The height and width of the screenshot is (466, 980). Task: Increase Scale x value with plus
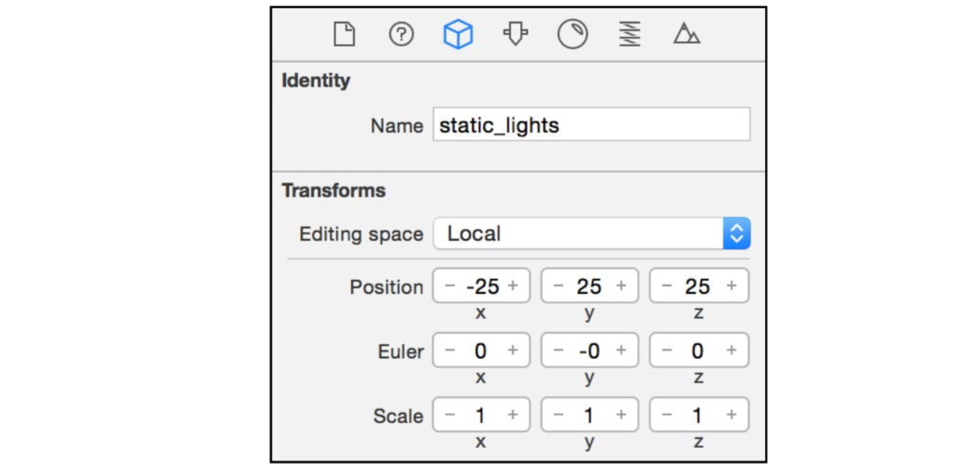tap(513, 415)
